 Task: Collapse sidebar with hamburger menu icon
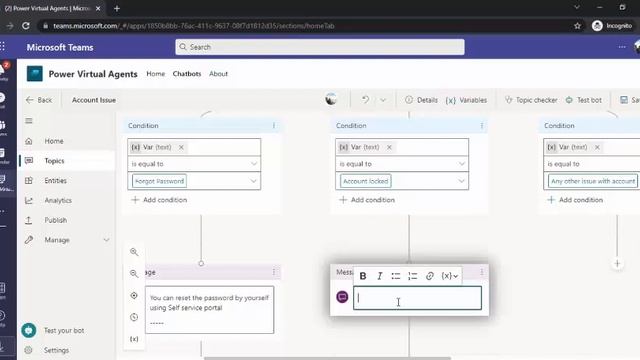point(29,121)
